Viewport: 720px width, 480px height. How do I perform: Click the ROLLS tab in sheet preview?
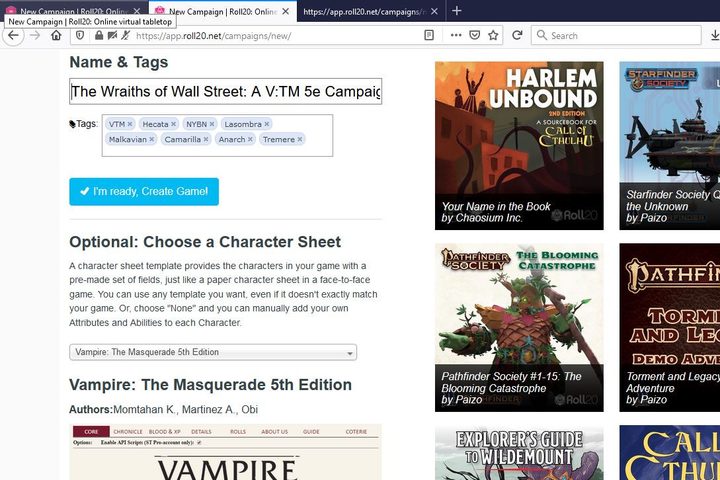coord(238,432)
